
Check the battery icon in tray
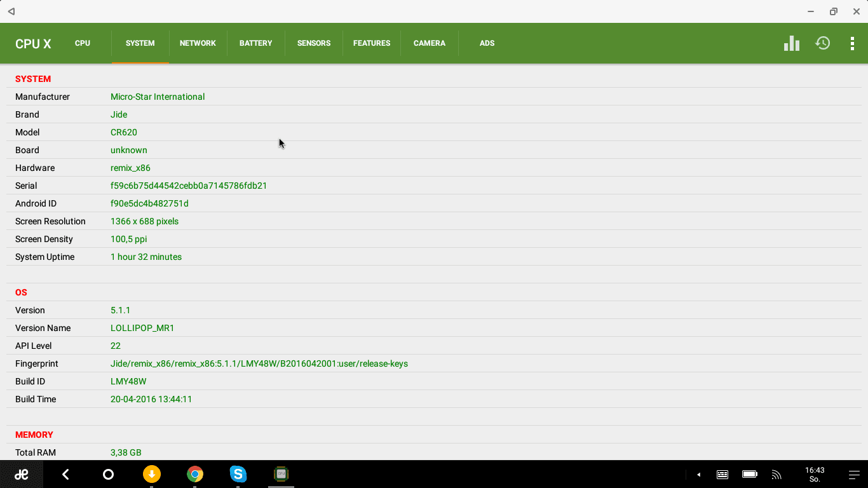pos(750,475)
